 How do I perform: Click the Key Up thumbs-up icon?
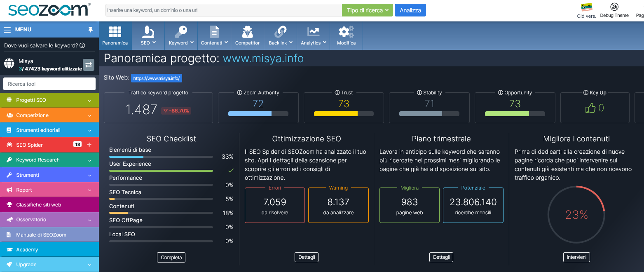[590, 108]
